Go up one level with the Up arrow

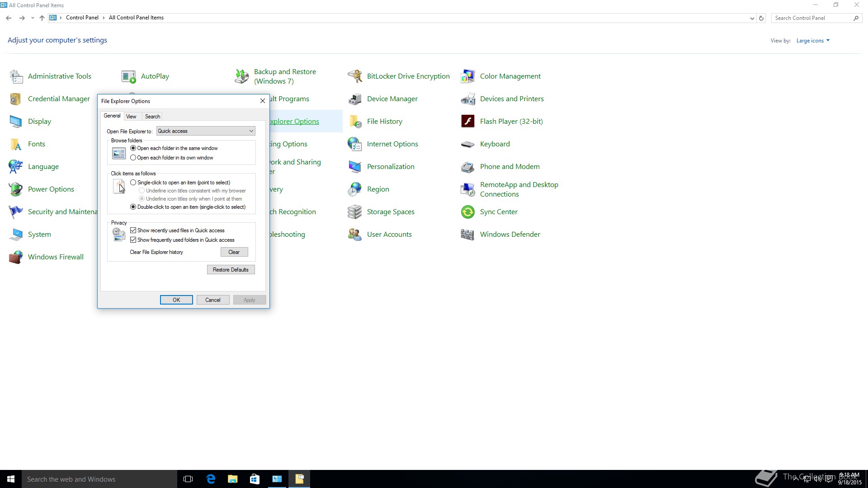pyautogui.click(x=42, y=18)
